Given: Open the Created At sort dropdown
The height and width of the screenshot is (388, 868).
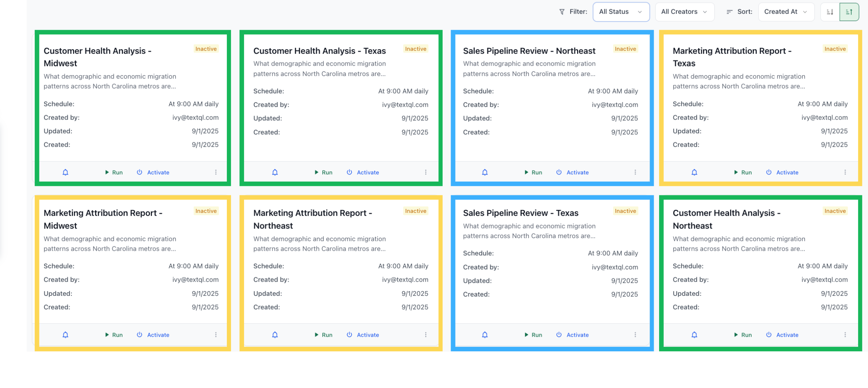Looking at the screenshot, I should coord(786,12).
